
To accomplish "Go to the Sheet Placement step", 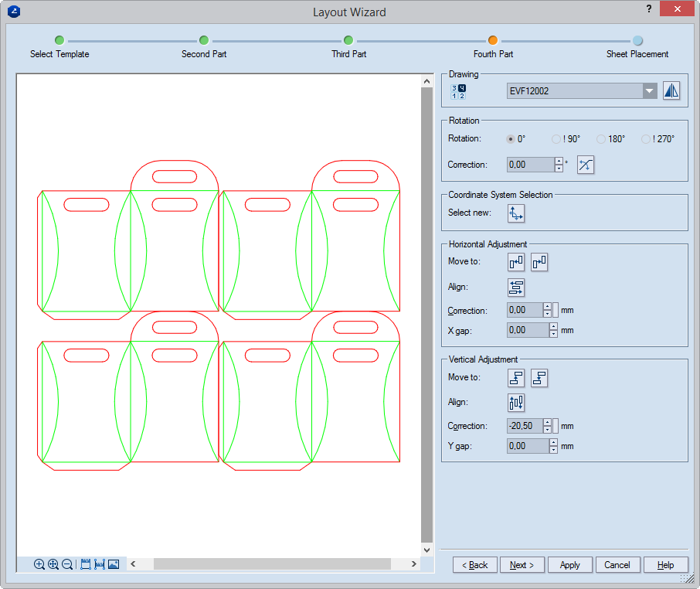I will [637, 41].
